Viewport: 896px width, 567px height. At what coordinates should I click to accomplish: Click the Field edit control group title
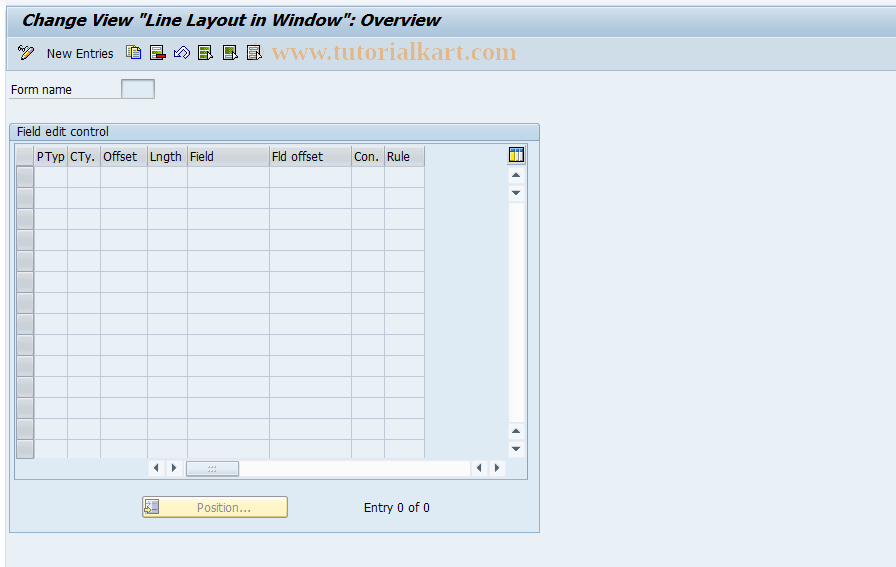(63, 131)
